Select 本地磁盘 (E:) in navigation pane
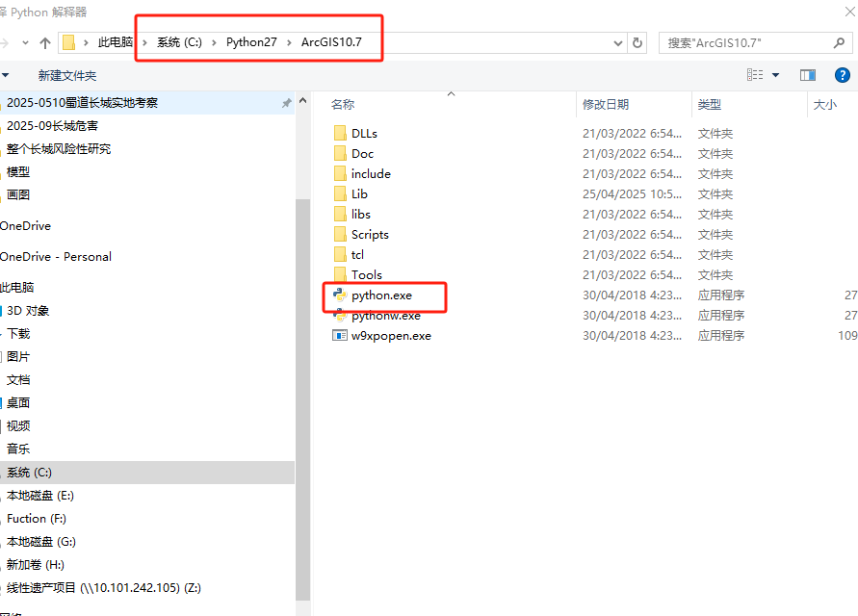 (39, 496)
